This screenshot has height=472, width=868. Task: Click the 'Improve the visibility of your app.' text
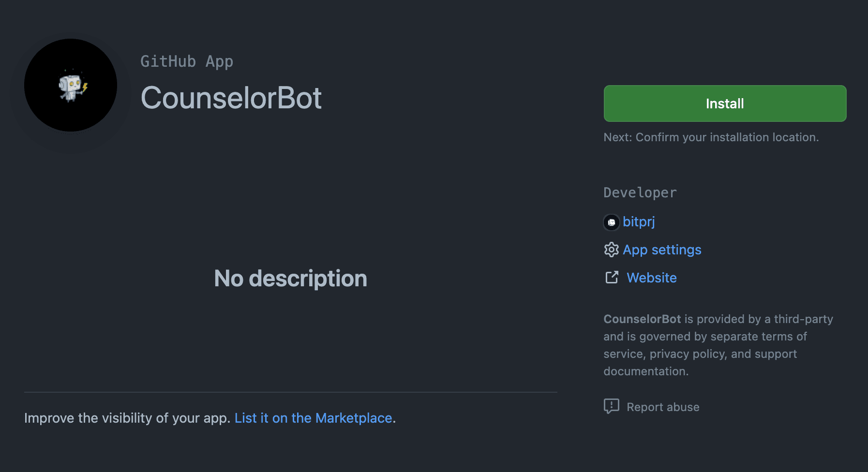coord(127,418)
